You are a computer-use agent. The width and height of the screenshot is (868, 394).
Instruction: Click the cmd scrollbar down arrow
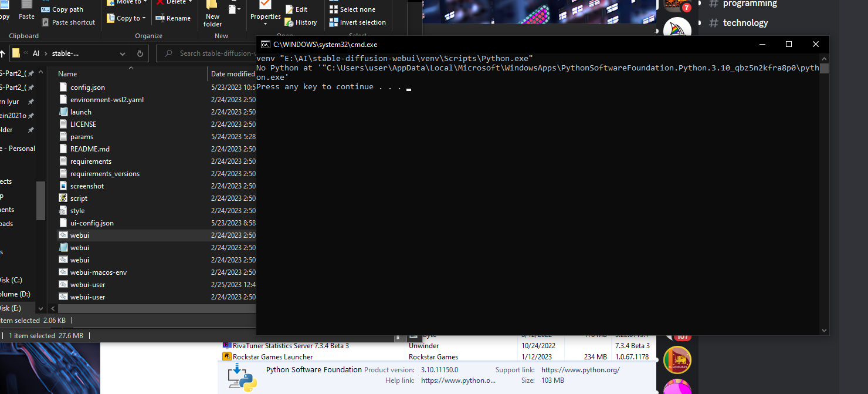pos(824,330)
